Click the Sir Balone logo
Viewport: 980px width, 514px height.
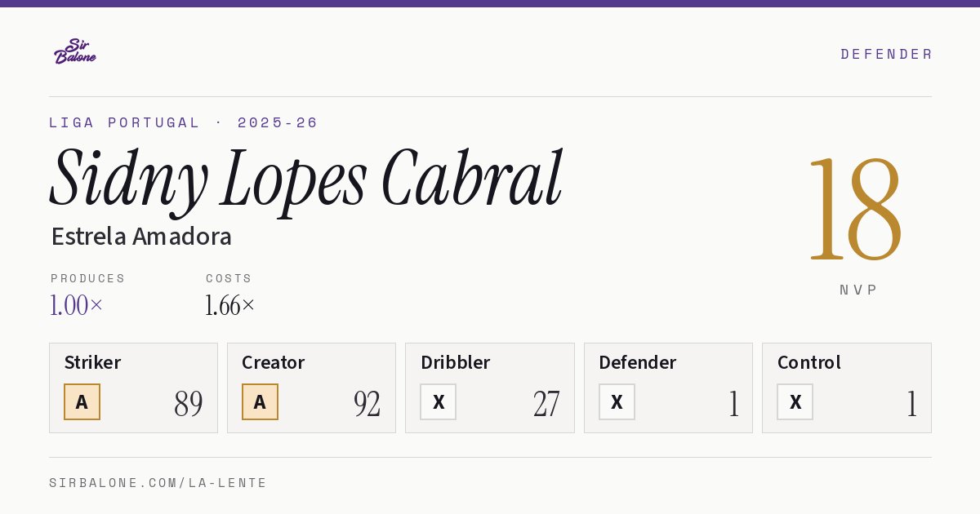coord(75,51)
